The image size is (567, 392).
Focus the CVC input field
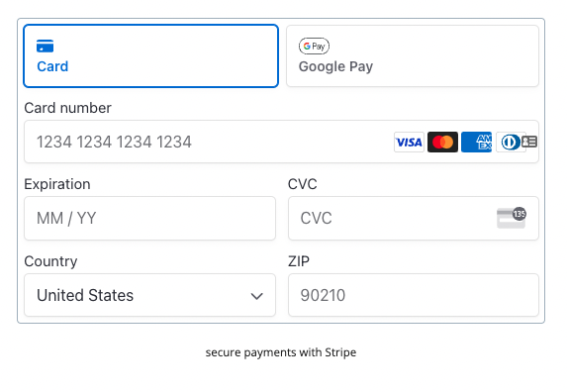[414, 219]
